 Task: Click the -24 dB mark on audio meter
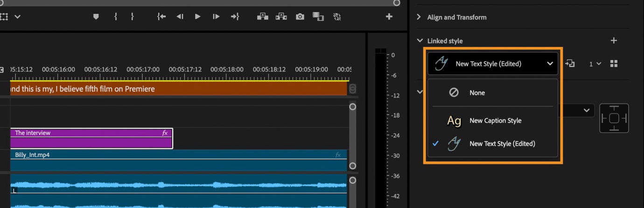click(x=395, y=136)
